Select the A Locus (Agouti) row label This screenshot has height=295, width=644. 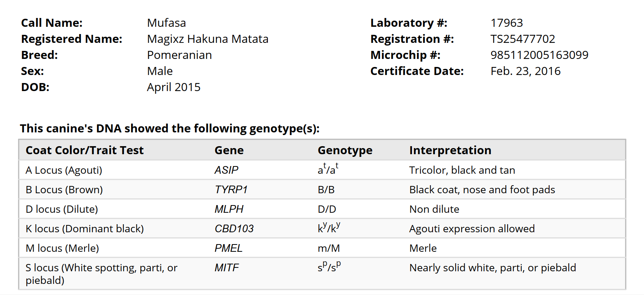[x=64, y=170]
